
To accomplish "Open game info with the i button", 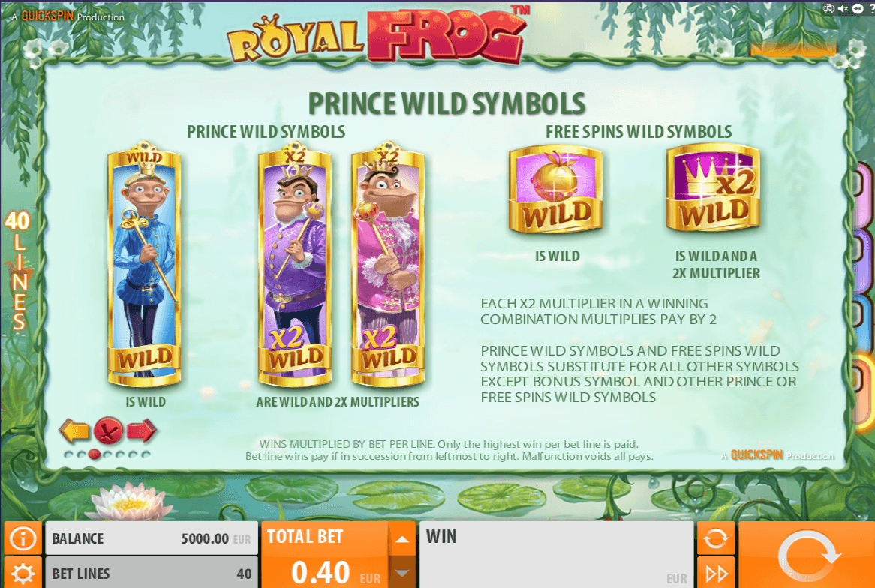I will [x=23, y=539].
